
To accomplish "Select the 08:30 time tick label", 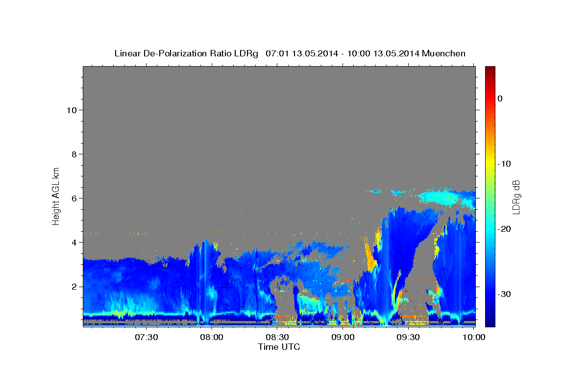I will pos(277,337).
